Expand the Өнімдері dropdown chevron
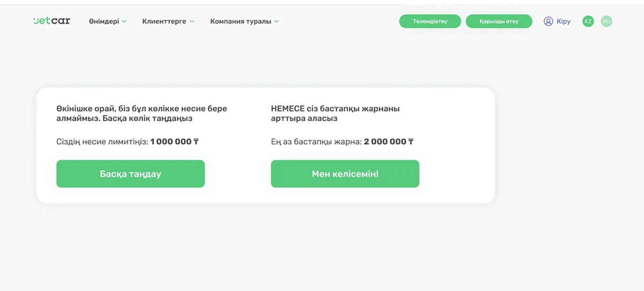 (x=124, y=21)
